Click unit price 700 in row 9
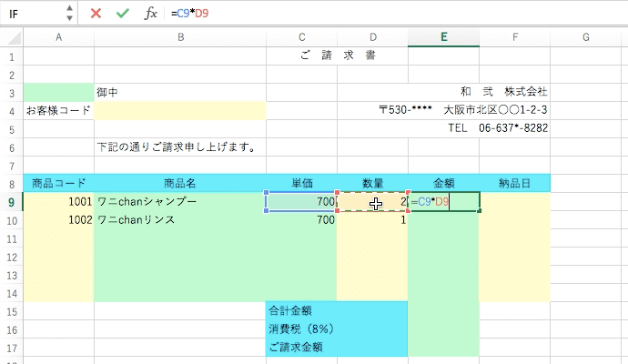Screen dimensions: 628x364 click(x=302, y=202)
